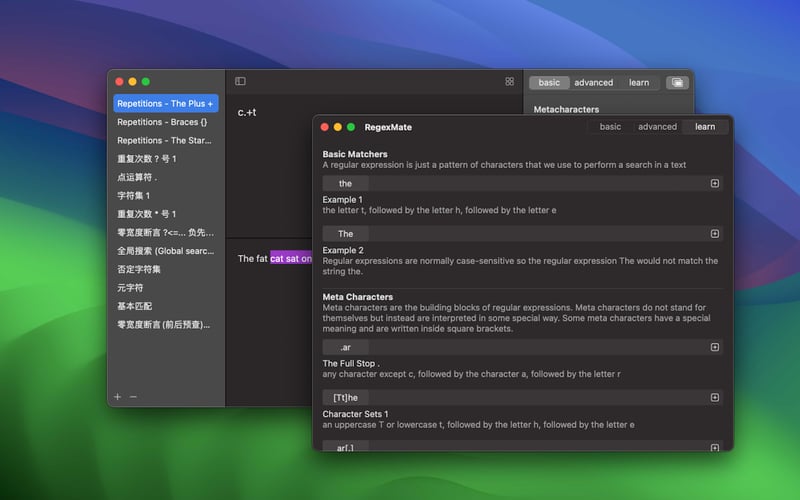Select basic tab in RegexMate front window
This screenshot has width=800, height=500.
click(x=610, y=127)
